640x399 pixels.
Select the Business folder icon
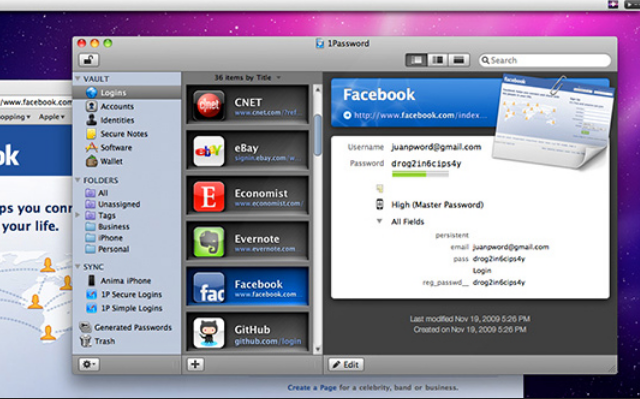point(90,226)
